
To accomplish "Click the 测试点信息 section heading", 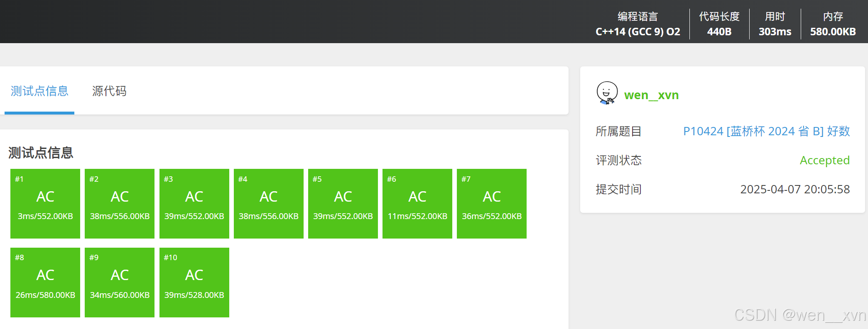I will pyautogui.click(x=41, y=153).
